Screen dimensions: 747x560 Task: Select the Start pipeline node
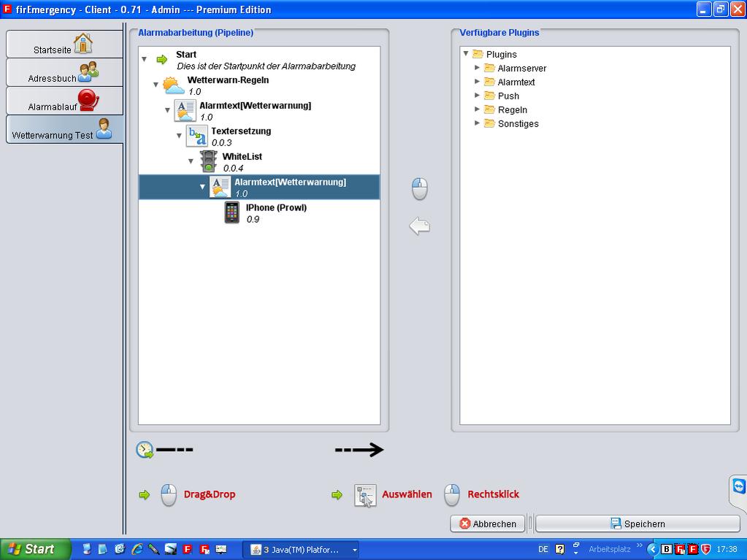click(x=186, y=55)
